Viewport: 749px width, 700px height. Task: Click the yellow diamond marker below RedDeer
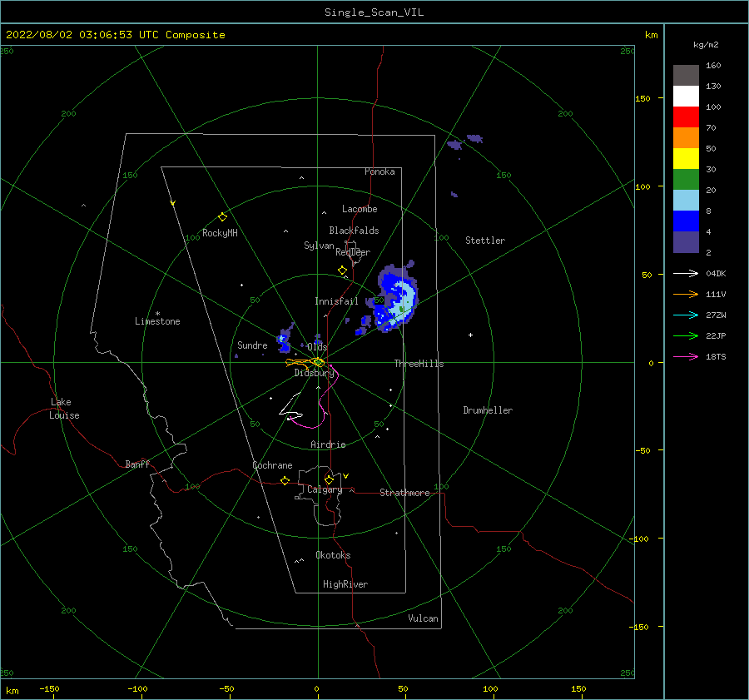click(342, 270)
